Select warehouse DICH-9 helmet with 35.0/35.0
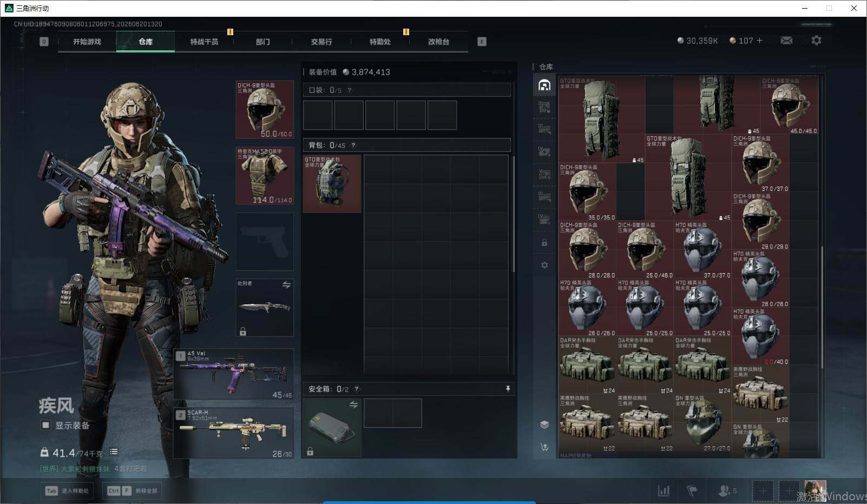 [x=587, y=192]
